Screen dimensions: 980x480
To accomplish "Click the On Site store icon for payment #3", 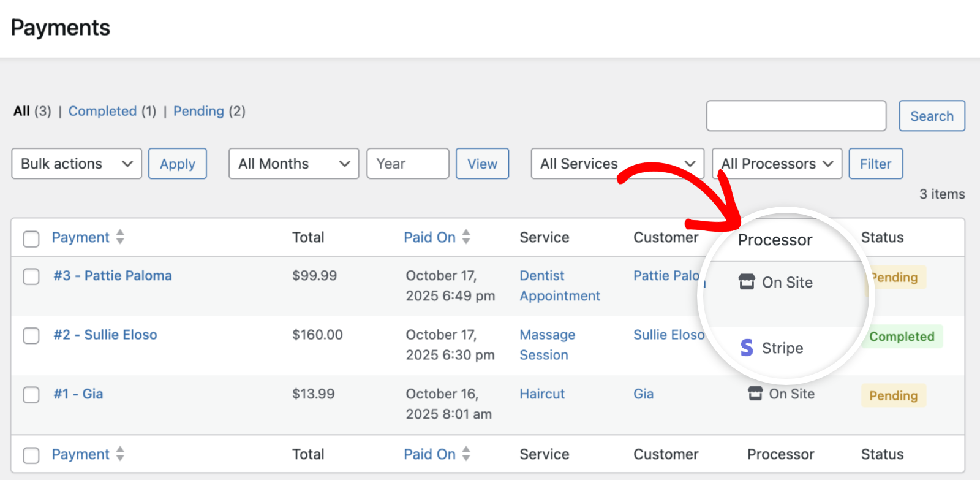I will (747, 282).
